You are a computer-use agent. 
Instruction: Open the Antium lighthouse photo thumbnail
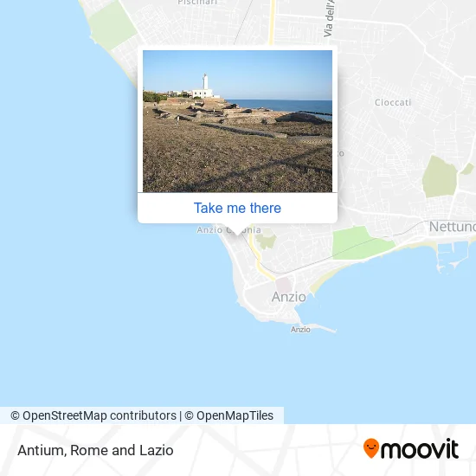237,121
